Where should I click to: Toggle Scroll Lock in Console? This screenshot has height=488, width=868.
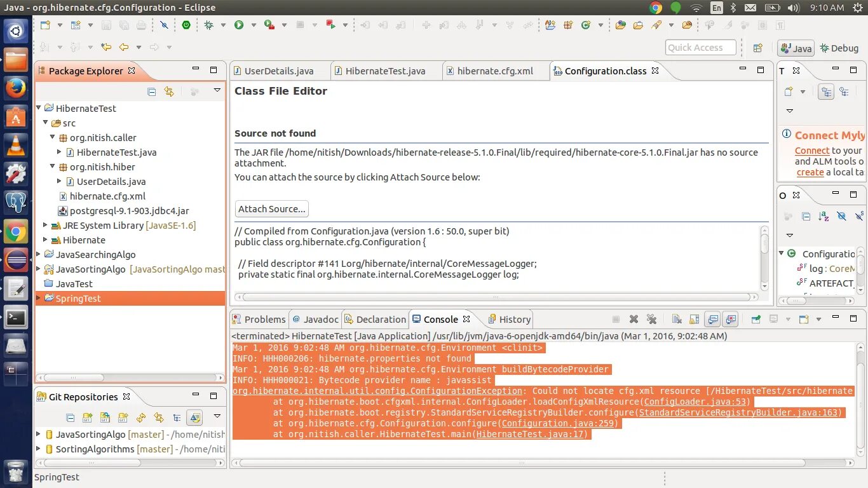[695, 319]
